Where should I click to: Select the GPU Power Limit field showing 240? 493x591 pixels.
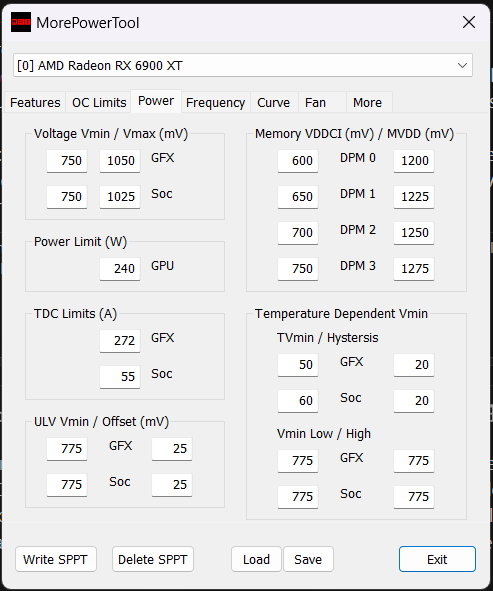point(120,269)
